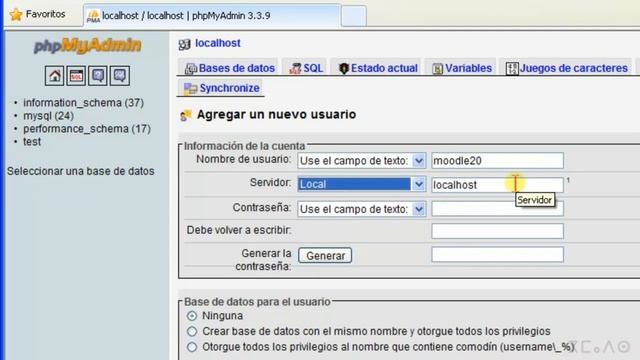Click the rightmost help icon under the logo
640x360 pixels.
pos(120,76)
